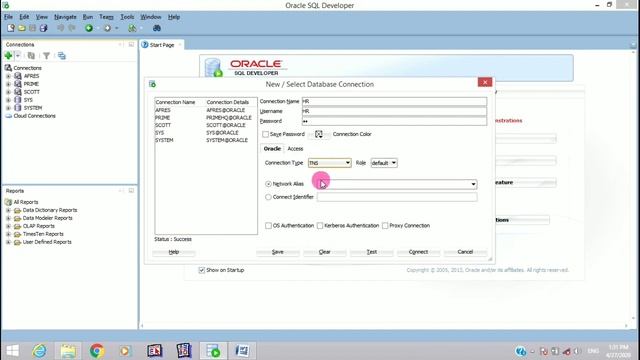The height and width of the screenshot is (360, 640).
Task: Open the Team menu
Action: 106,17
